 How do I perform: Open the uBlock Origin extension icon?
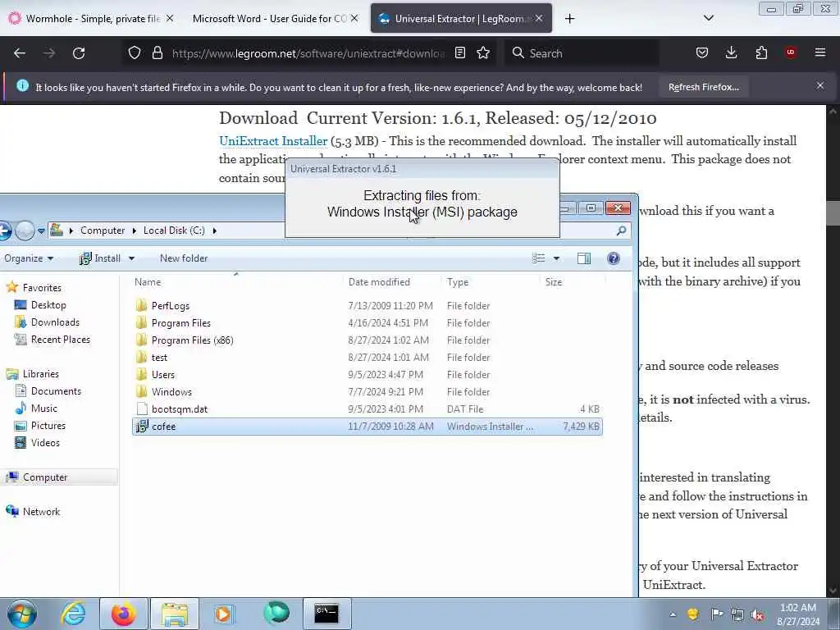pos(791,52)
